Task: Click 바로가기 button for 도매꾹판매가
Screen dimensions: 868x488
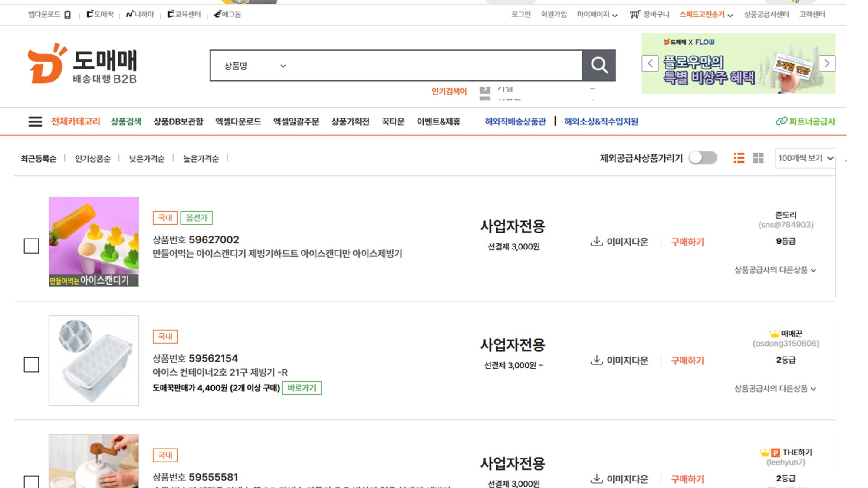Action: 302,388
